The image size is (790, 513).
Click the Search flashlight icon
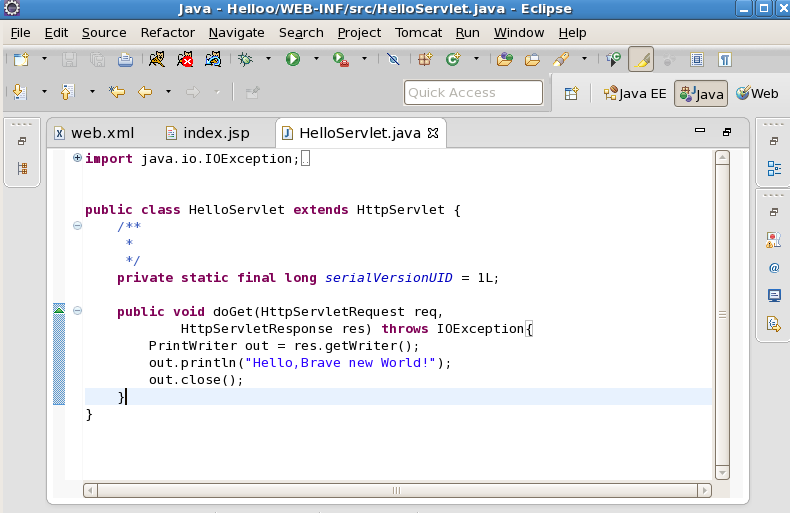(561, 59)
